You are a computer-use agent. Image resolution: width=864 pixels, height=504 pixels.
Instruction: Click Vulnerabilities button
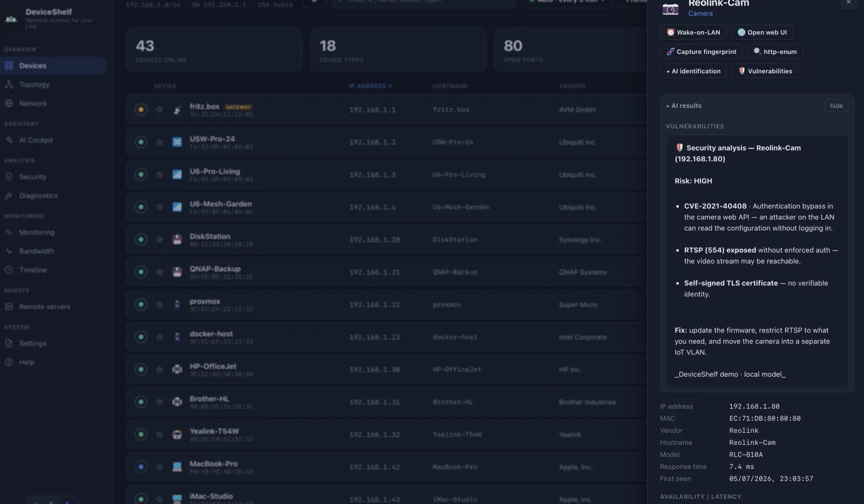pos(765,71)
